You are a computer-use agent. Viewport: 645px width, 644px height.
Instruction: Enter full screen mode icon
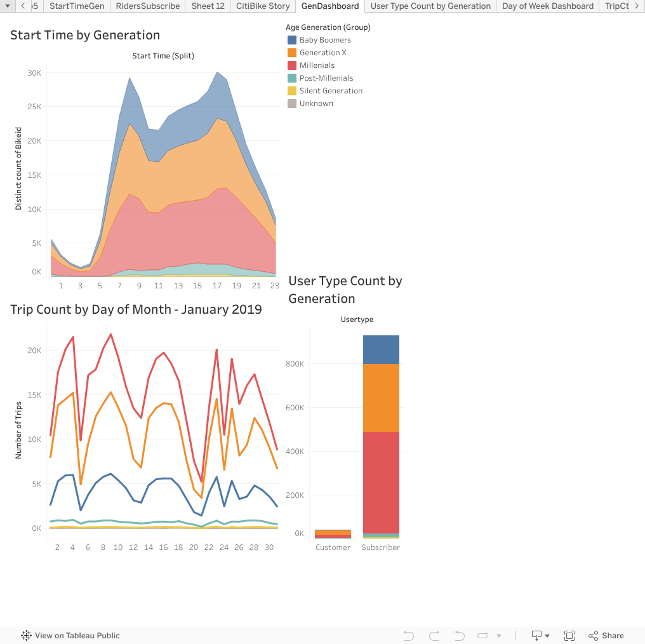click(x=569, y=635)
